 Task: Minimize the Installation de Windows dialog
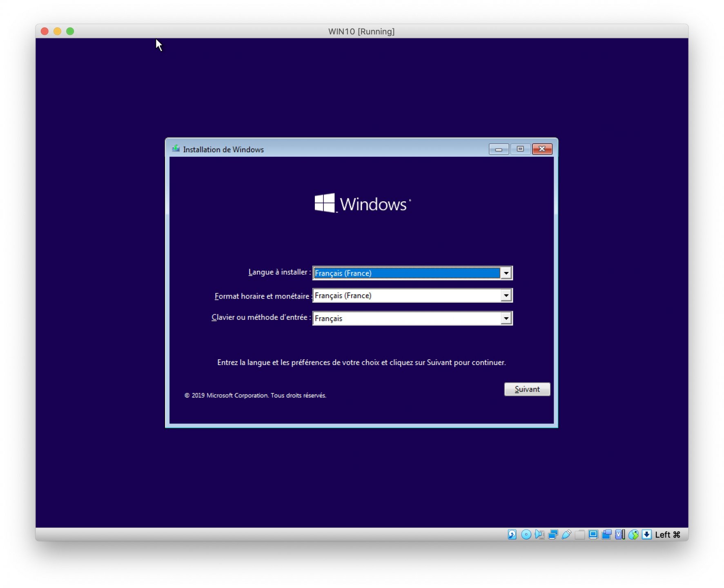click(x=499, y=149)
